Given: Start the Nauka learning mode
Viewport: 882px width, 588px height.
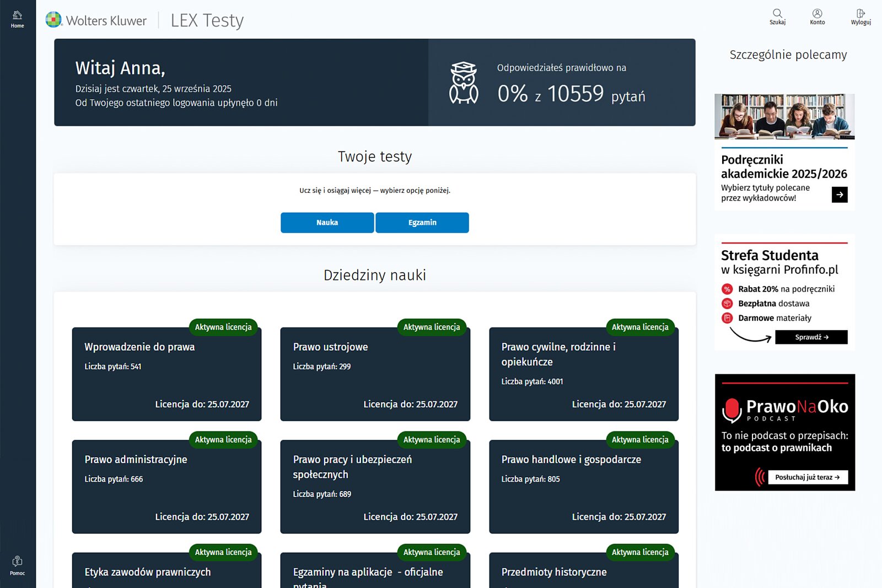Looking at the screenshot, I should [327, 223].
